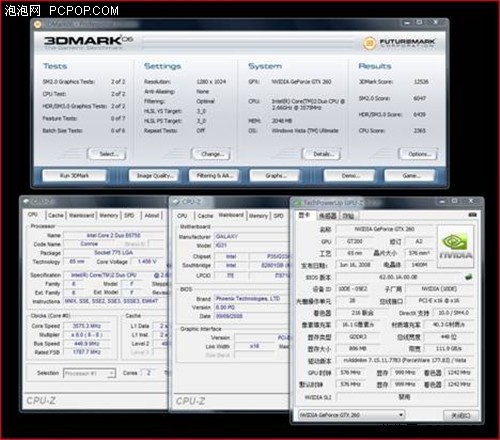This screenshot has width=500, height=440.
Task: Click the BIOS save chip icon
Action: tap(469, 277)
